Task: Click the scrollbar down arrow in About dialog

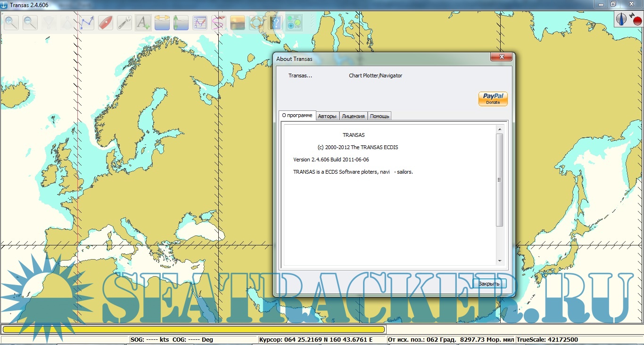Action: point(499,261)
